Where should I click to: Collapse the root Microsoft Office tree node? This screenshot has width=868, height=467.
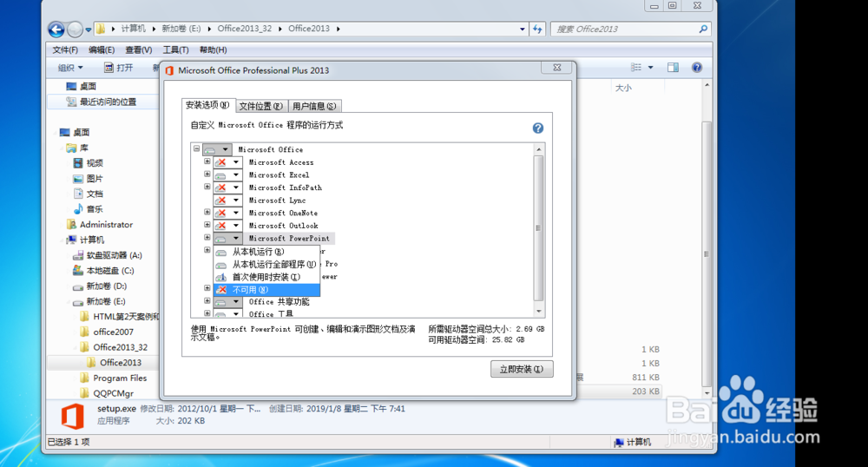(196, 148)
